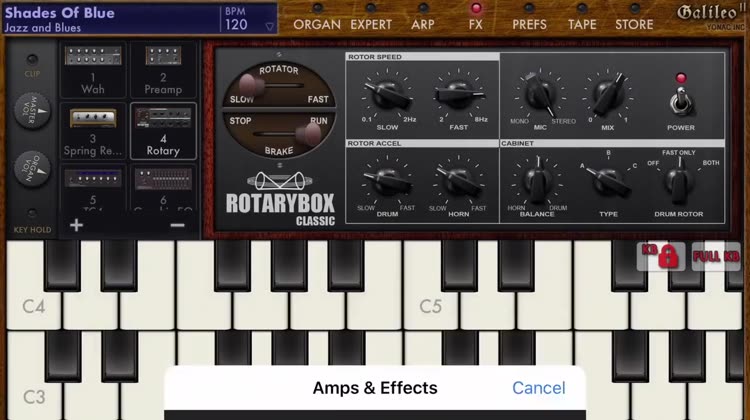The height and width of the screenshot is (420, 750).
Task: Remove effect with minus button
Action: point(177,225)
